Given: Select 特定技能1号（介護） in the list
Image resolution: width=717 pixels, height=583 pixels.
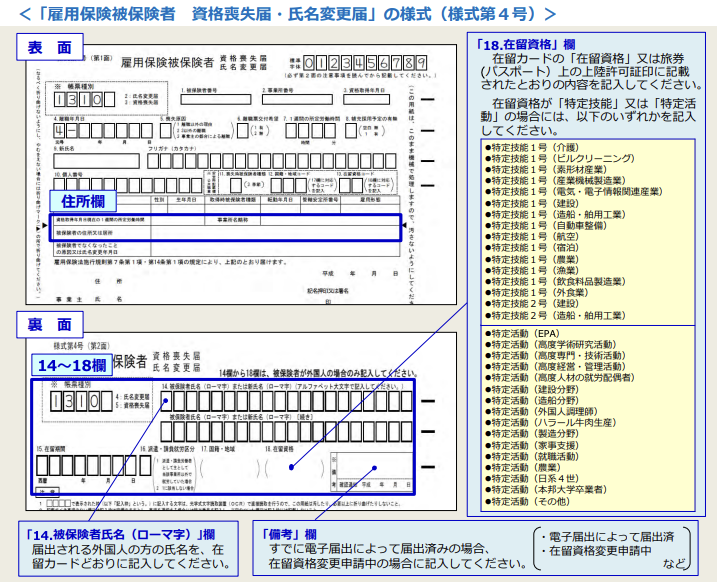Looking at the screenshot, I should coord(535,147).
